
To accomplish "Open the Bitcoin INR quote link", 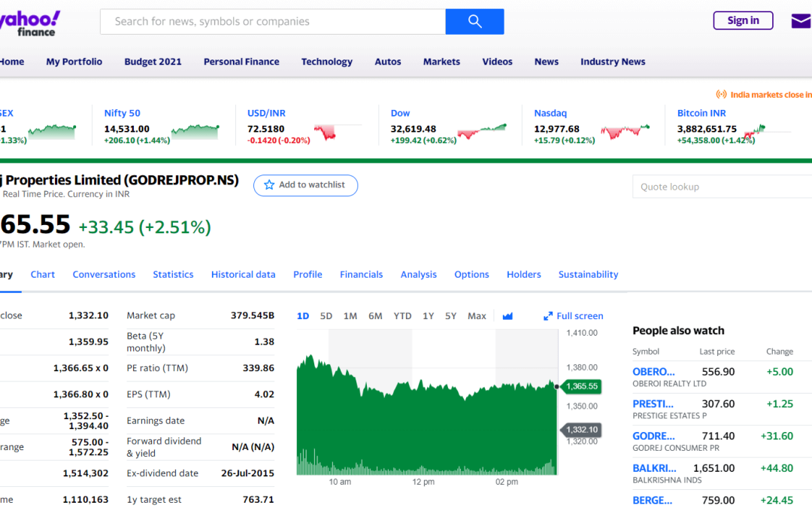I will (701, 113).
